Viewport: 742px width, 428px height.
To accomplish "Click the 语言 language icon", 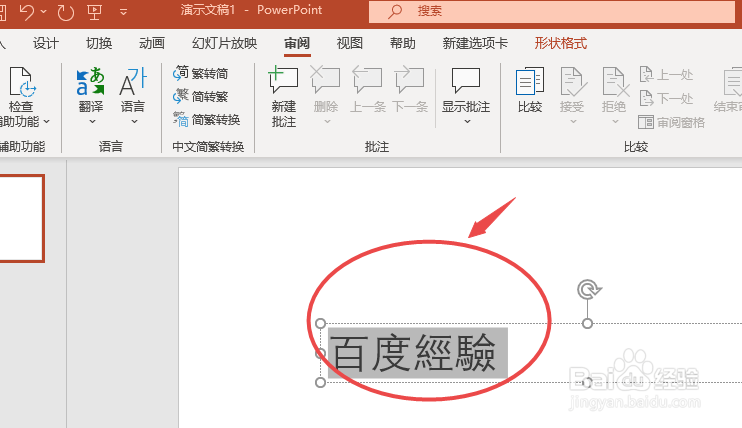I will 133,81.
